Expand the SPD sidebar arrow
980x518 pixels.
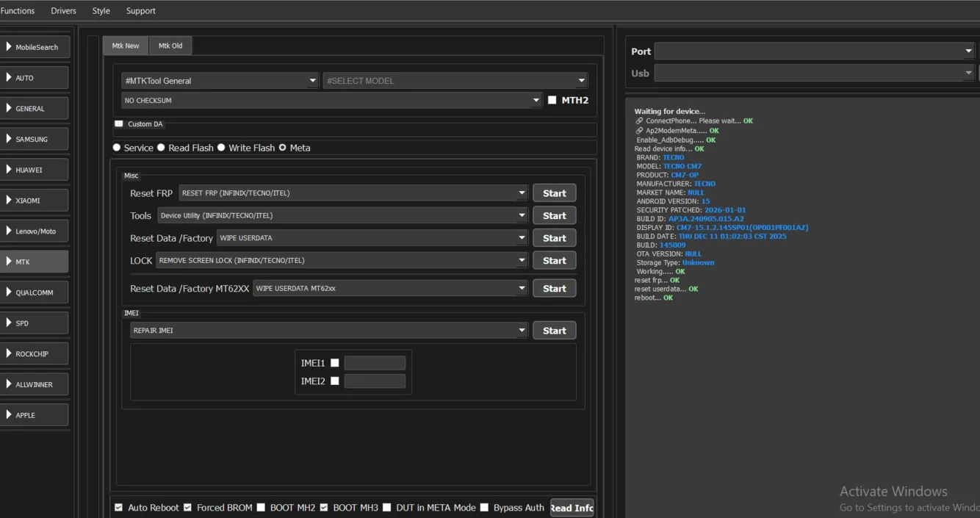(9, 323)
